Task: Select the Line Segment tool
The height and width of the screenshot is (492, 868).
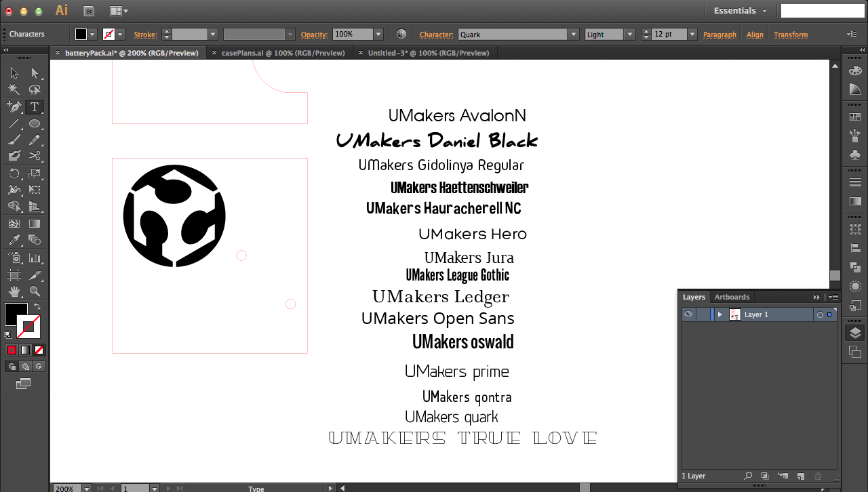Action: (x=14, y=123)
